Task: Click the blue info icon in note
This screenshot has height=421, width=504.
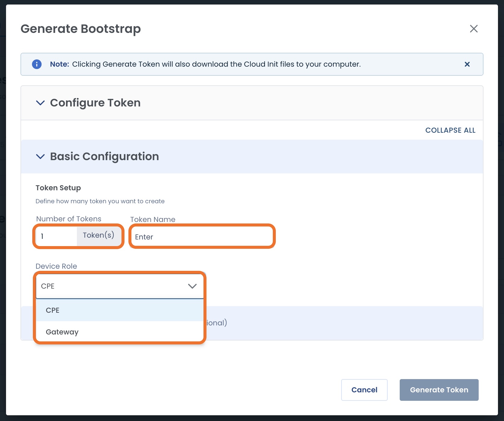Action: pos(37,64)
